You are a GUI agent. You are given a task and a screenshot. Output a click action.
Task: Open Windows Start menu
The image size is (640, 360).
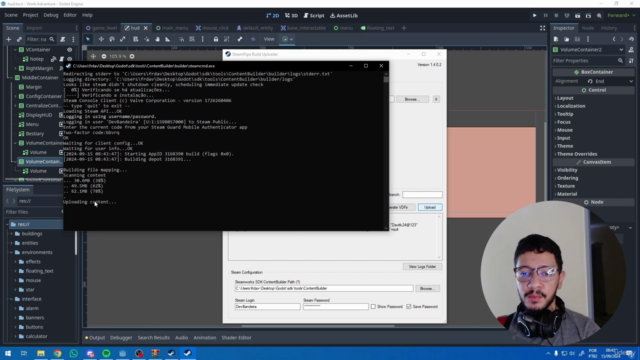click(8, 353)
